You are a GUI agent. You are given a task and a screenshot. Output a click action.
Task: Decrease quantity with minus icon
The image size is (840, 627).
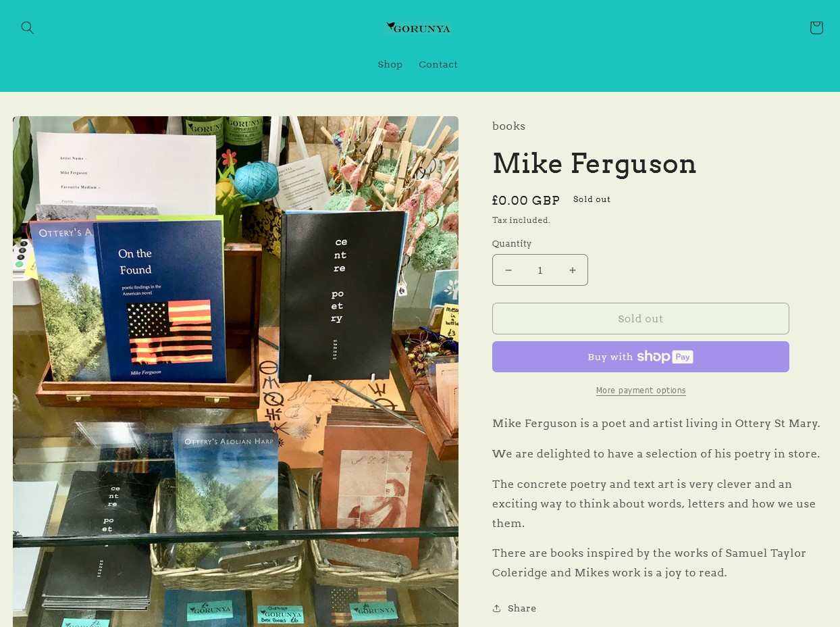pos(508,270)
